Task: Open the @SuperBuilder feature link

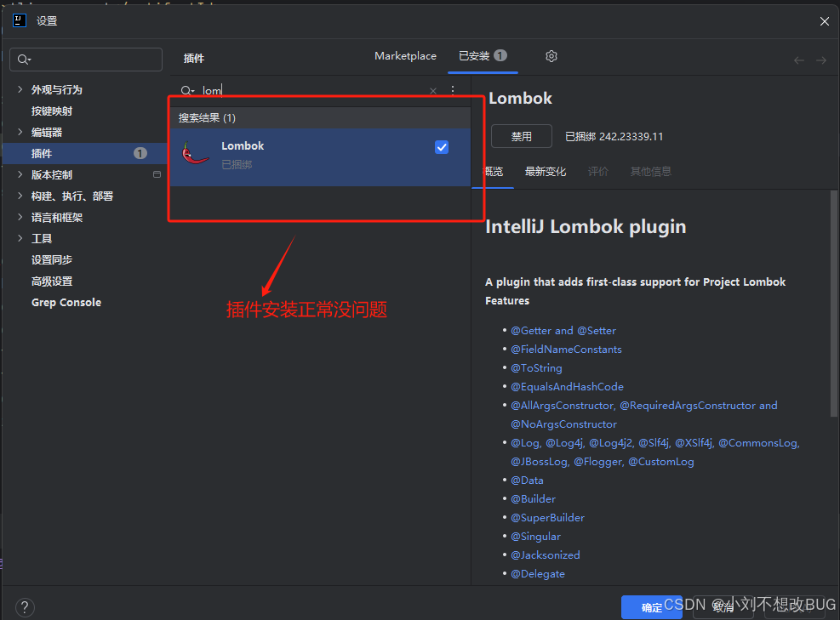Action: pos(547,517)
